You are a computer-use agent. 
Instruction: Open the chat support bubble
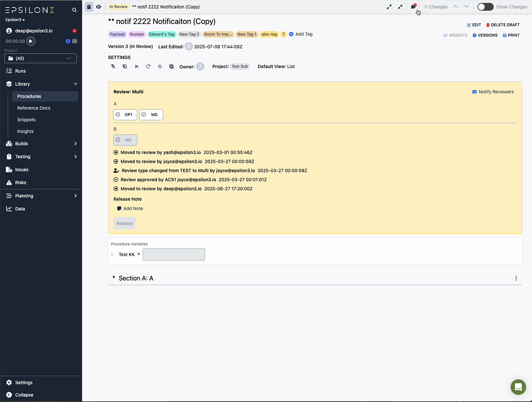518,387
